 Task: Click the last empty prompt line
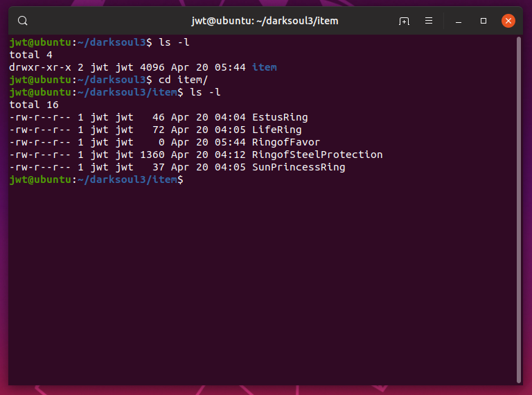click(x=96, y=179)
